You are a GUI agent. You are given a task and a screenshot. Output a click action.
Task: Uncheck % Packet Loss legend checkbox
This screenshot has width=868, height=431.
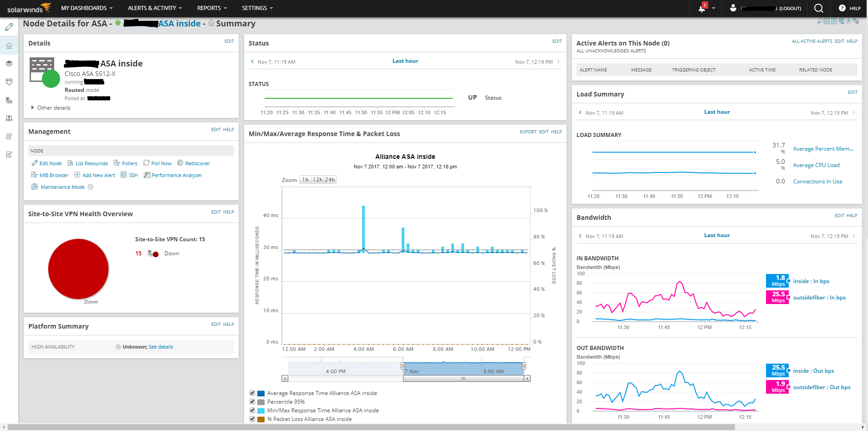click(252, 419)
